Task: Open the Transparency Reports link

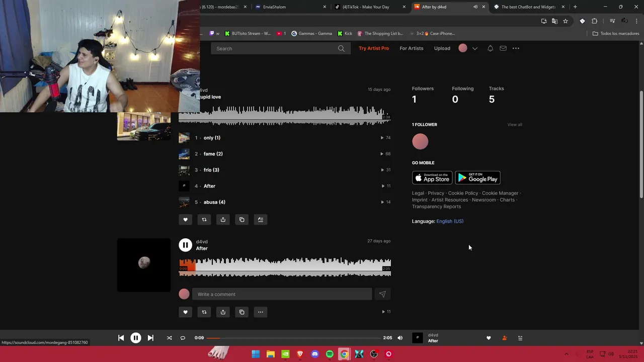Action: click(x=436, y=207)
